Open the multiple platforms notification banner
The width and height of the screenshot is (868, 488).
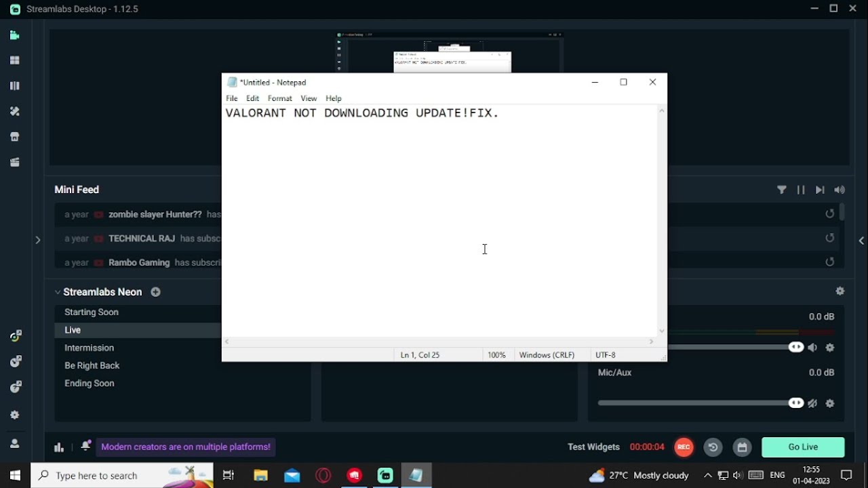(x=186, y=447)
